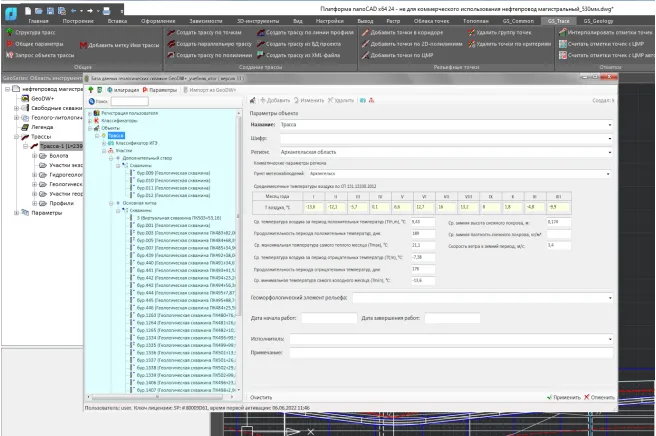
Task: Open the Пункт метеонаблюдений dropdown
Action: click(610, 173)
